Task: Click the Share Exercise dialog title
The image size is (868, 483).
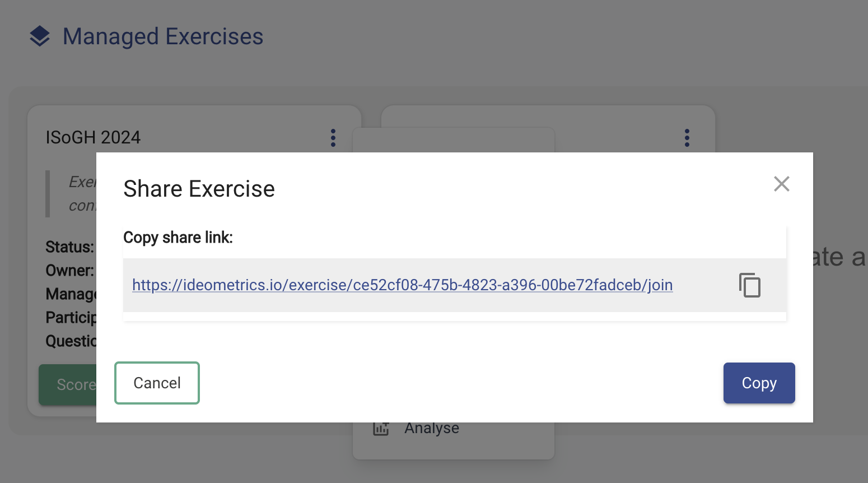Action: pyautogui.click(x=199, y=189)
